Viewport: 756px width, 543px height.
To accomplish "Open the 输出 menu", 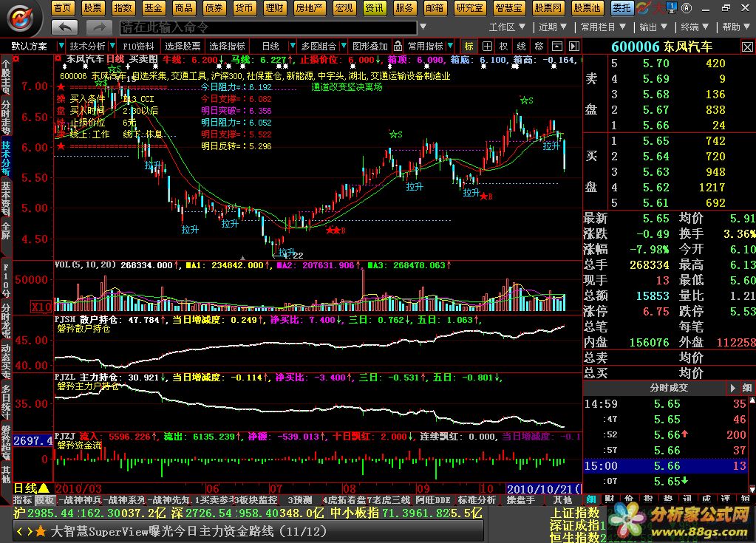I will (653, 27).
